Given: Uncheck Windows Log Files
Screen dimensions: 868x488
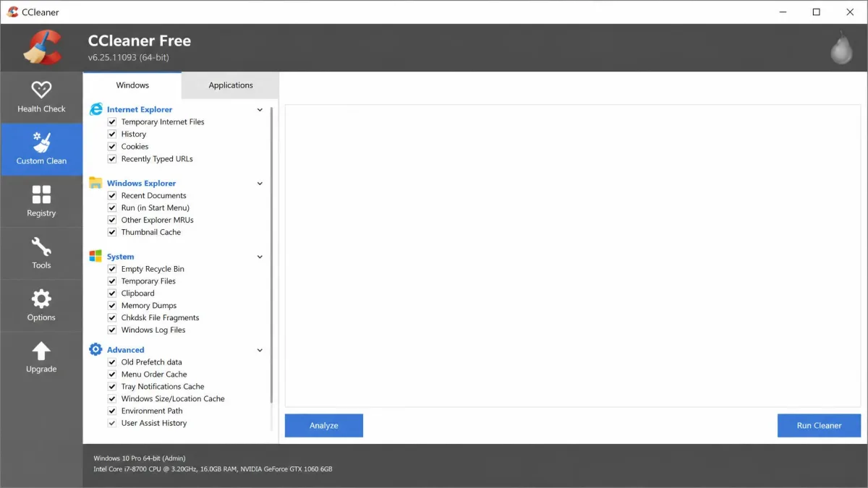Looking at the screenshot, I should click(x=112, y=330).
